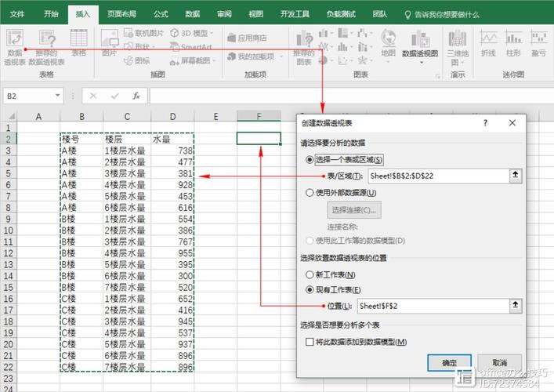The height and width of the screenshot is (392, 554).
Task: Switch to the 公式 (Formulas) tab
Action: (x=161, y=14)
